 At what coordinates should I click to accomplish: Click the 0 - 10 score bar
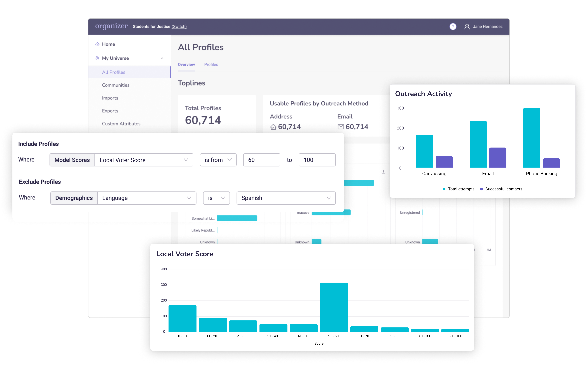point(182,318)
